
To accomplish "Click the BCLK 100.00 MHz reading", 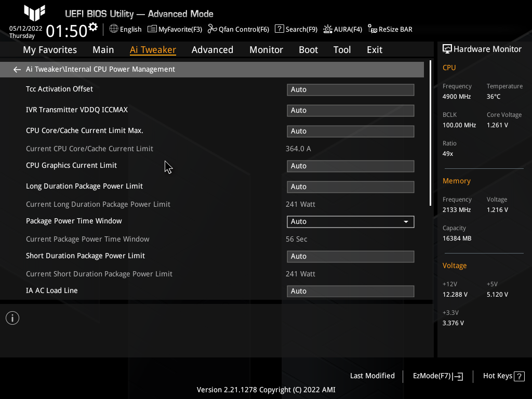I will (459, 125).
